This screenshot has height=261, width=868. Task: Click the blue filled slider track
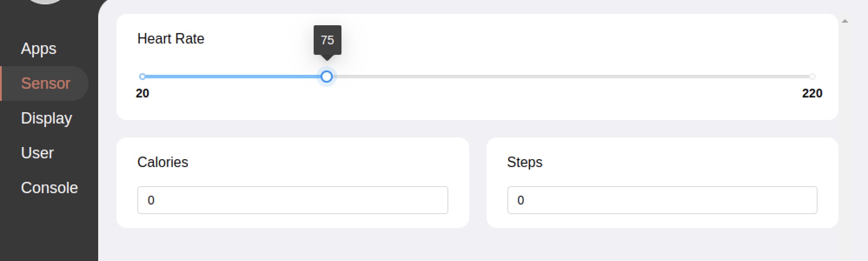tap(235, 77)
